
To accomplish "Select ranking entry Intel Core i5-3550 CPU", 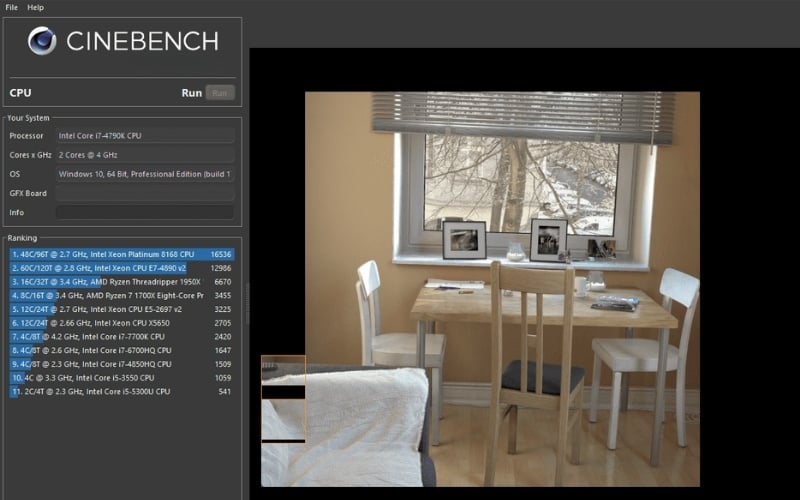I will coord(122,378).
